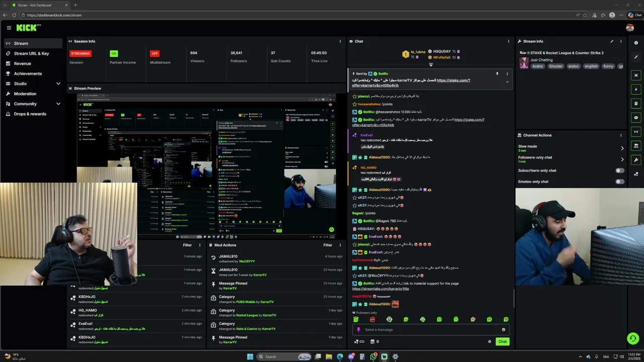This screenshot has height=362, width=644.
Task: Toggle chat bubble widget in right toolbar
Action: 636,118
